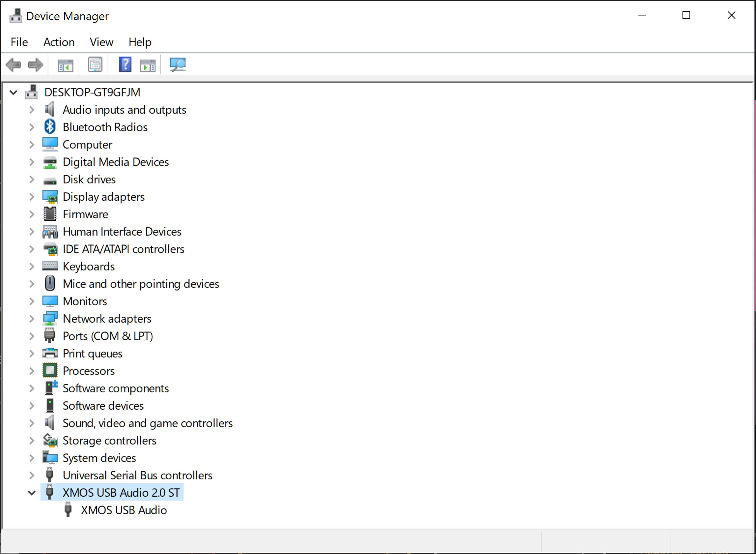Screen dimensions: 756x554
Task: Click the Processors chip icon
Action: [50, 371]
